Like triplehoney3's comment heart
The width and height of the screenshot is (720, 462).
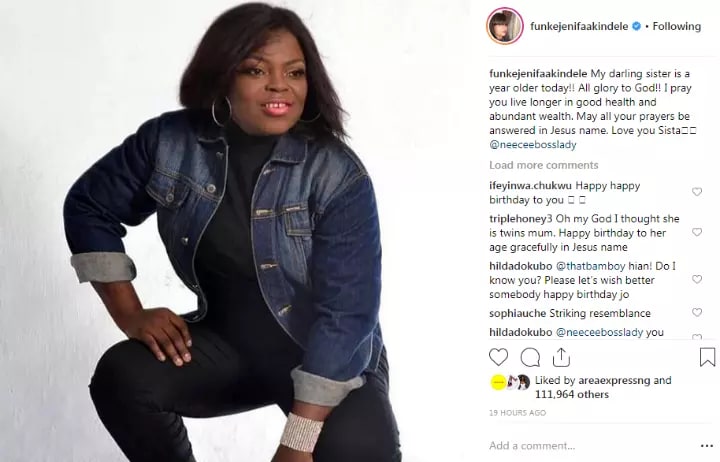click(697, 232)
